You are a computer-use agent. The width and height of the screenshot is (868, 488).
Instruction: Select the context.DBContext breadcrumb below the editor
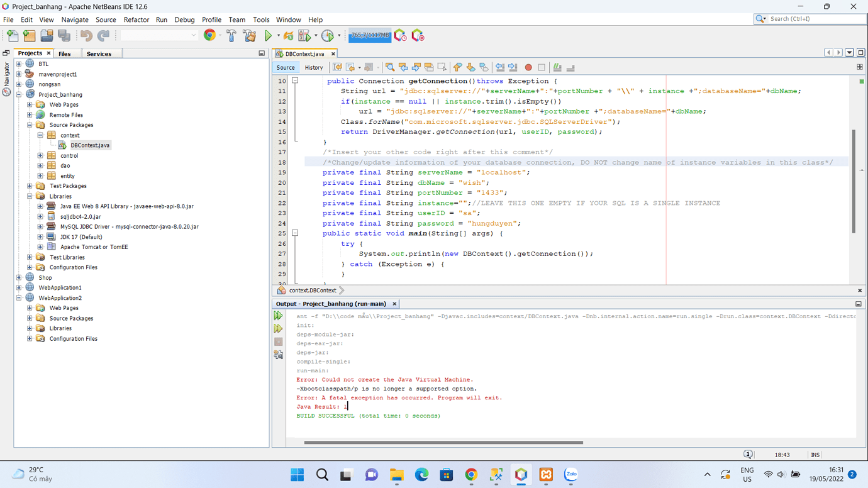tap(313, 291)
